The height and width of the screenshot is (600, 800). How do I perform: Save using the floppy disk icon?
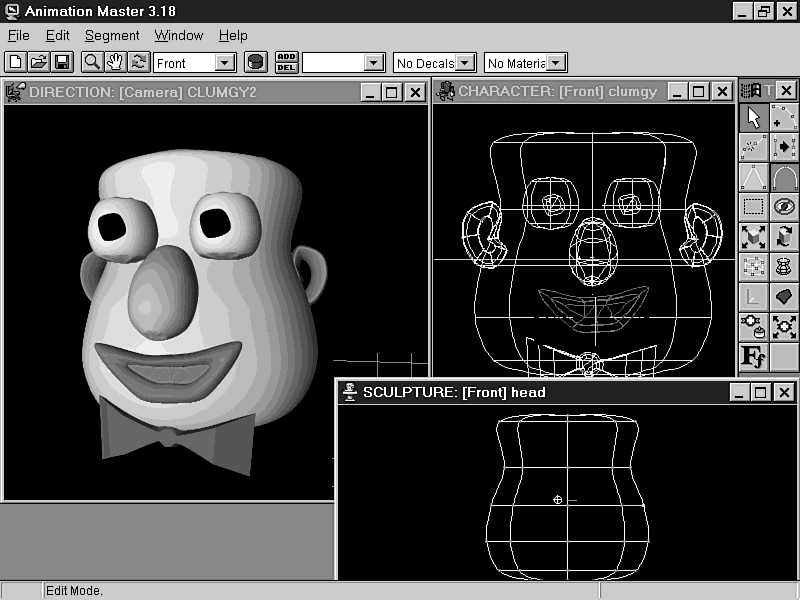click(61, 63)
